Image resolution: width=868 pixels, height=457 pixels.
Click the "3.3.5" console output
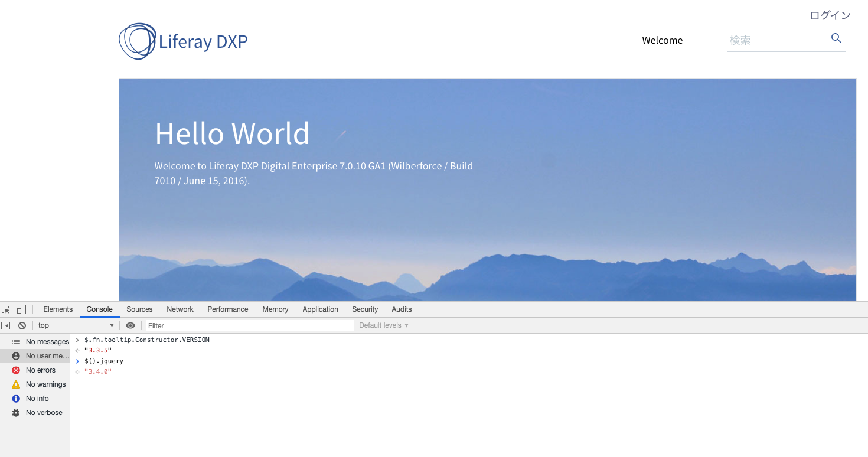click(98, 350)
